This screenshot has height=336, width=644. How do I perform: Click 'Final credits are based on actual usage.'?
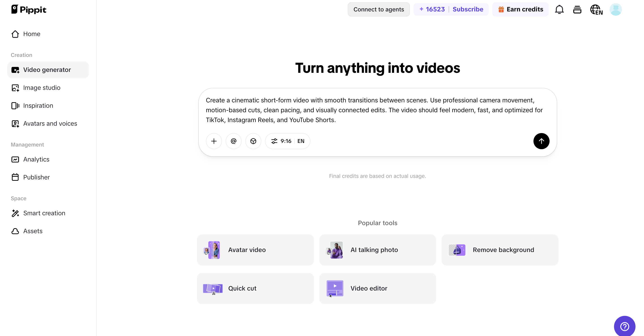pos(377,176)
